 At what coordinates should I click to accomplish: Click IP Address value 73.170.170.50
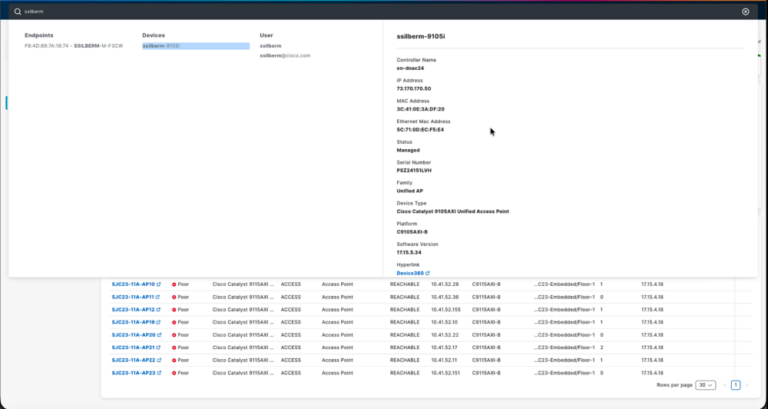(x=414, y=89)
